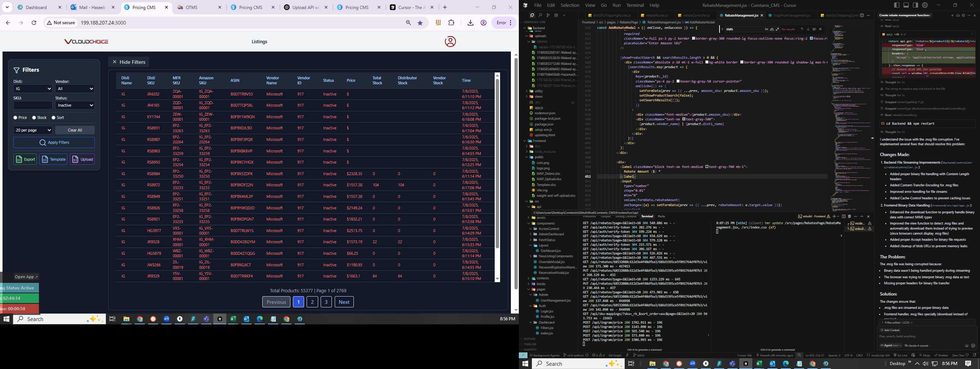Viewport: 980px width, 369px height.
Task: Open Cursor Search view icon
Action: point(540,15)
